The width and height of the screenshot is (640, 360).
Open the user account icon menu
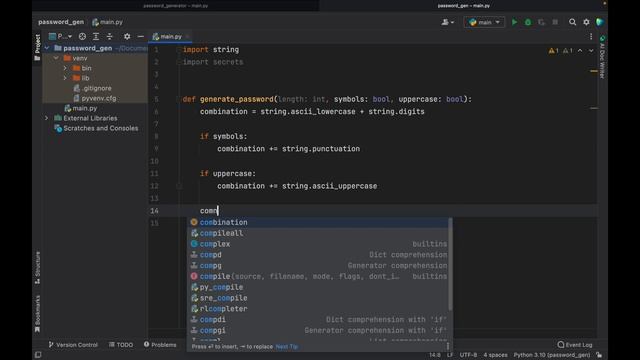(447, 22)
